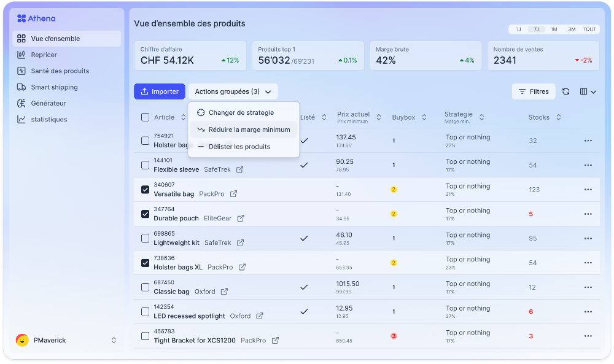The width and height of the screenshot is (614, 364).
Task: Uncheck the Versatile bag row checkbox
Action: [x=146, y=190]
